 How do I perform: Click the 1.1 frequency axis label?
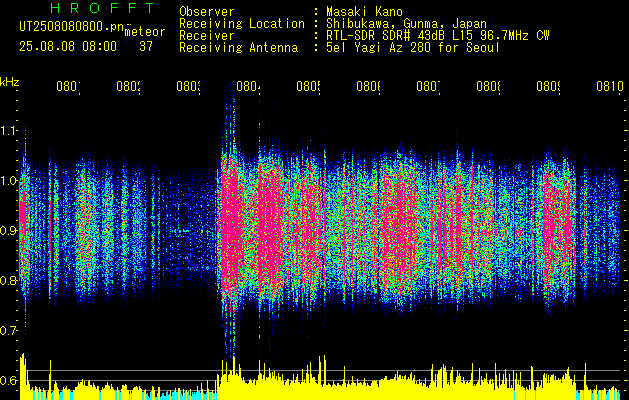click(8, 131)
